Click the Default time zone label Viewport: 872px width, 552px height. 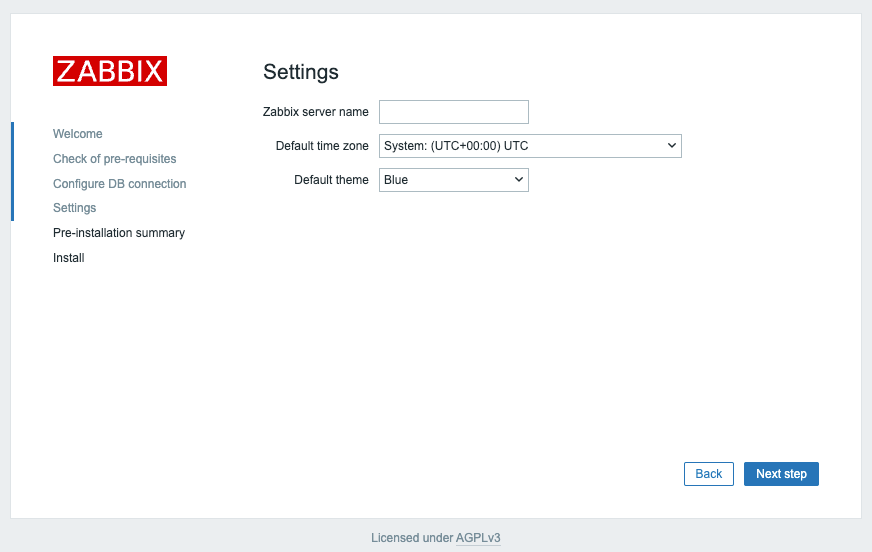click(x=322, y=146)
